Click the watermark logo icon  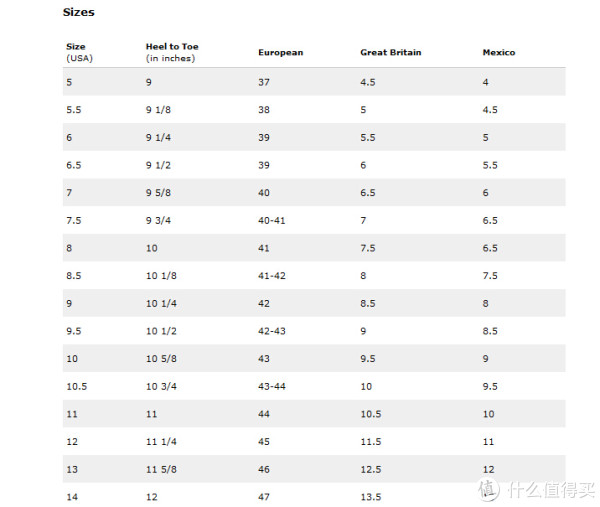tap(488, 489)
